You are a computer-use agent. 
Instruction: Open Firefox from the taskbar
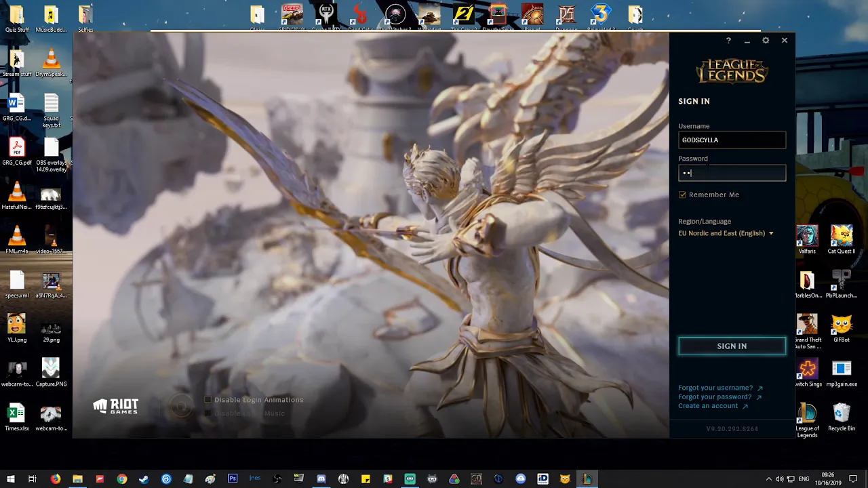56,479
